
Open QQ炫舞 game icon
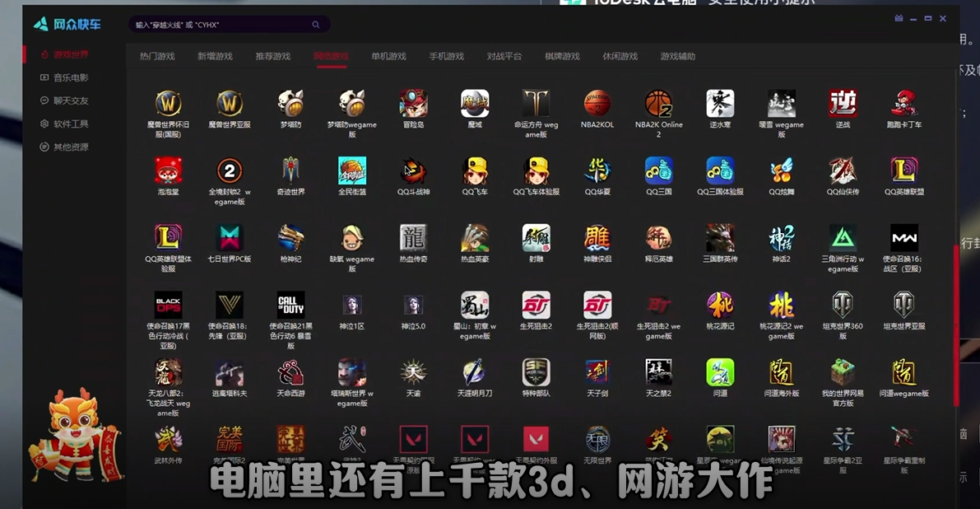[x=781, y=170]
